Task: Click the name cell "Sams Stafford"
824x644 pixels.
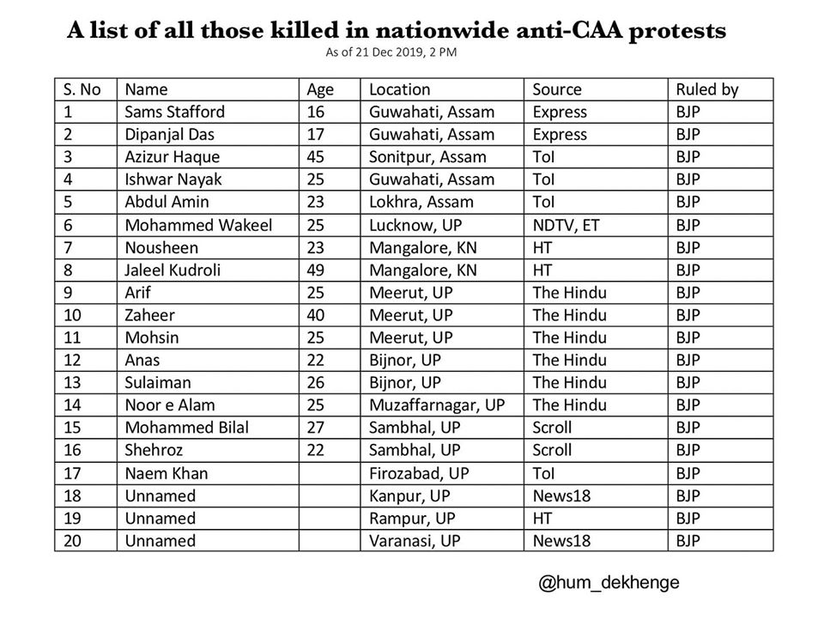Action: [175, 112]
